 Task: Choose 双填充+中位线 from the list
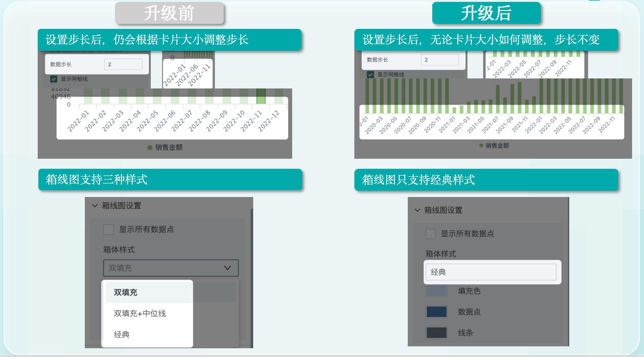[x=140, y=313]
